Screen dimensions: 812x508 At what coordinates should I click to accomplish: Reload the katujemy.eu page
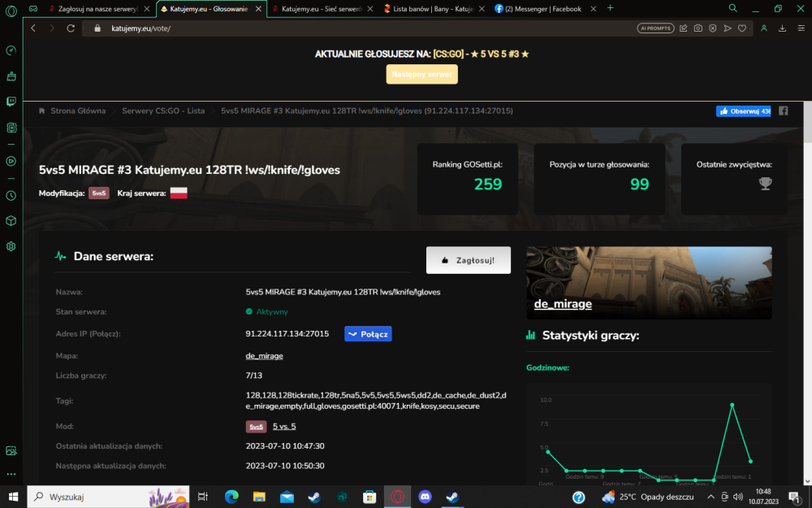(71, 28)
